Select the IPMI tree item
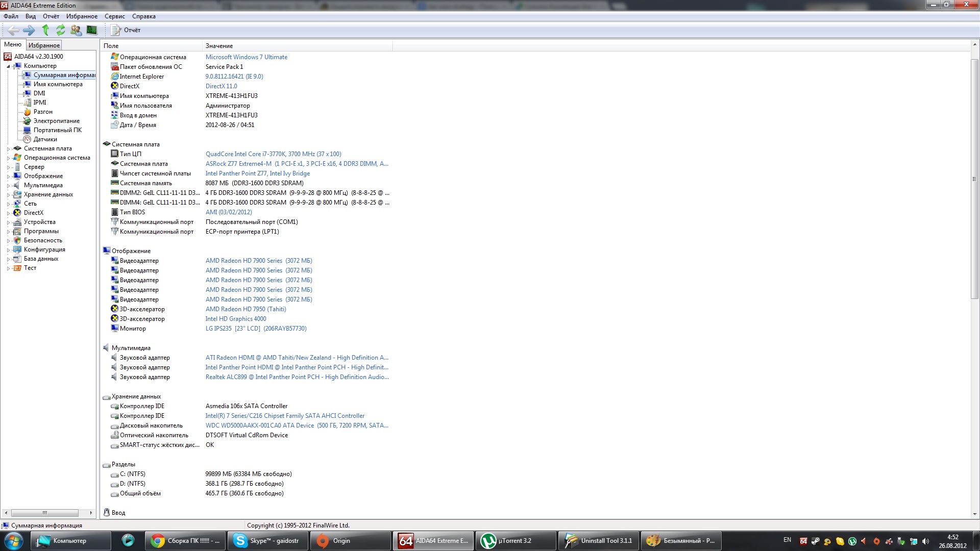The width and height of the screenshot is (980, 551). (x=40, y=103)
